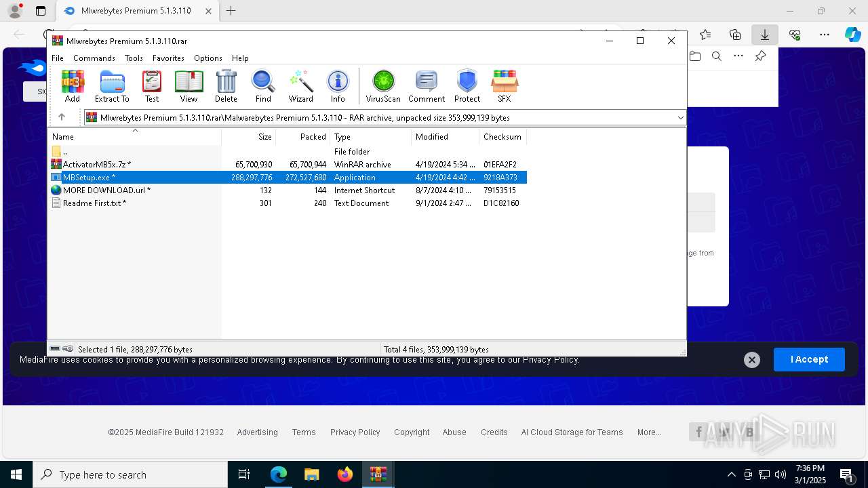868x488 pixels.
Task: Sort files by Modified column
Action: (446, 137)
